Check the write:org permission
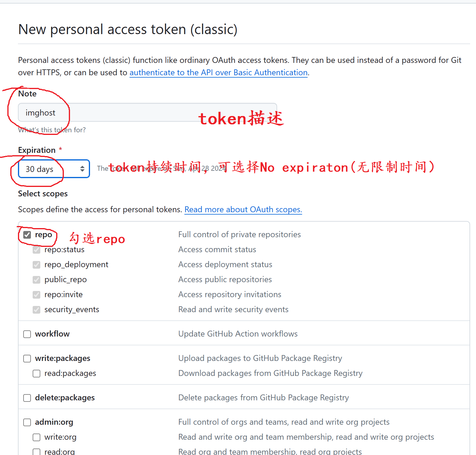 coord(36,437)
